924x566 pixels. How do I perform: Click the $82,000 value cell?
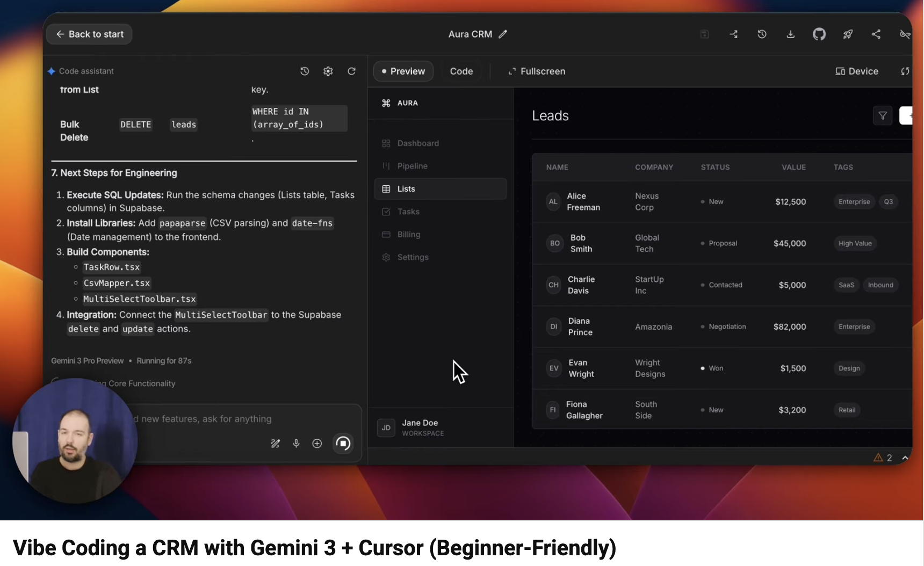[790, 326]
